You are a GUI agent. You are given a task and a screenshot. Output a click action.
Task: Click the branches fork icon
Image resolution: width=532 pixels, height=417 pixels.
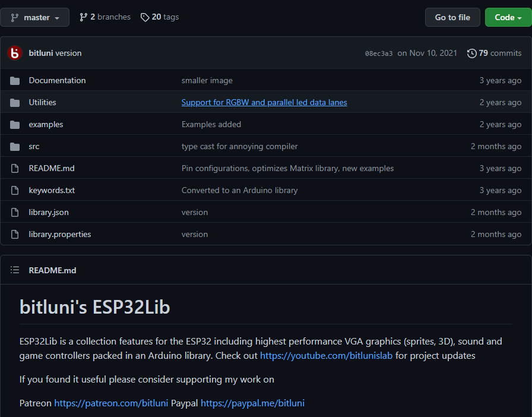83,17
